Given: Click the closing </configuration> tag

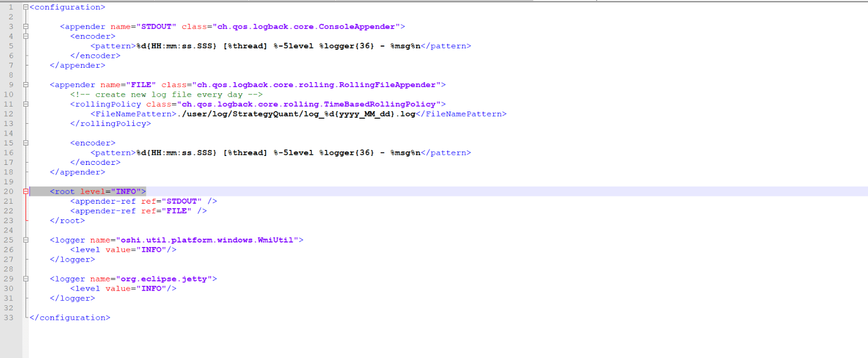Looking at the screenshot, I should click(70, 318).
